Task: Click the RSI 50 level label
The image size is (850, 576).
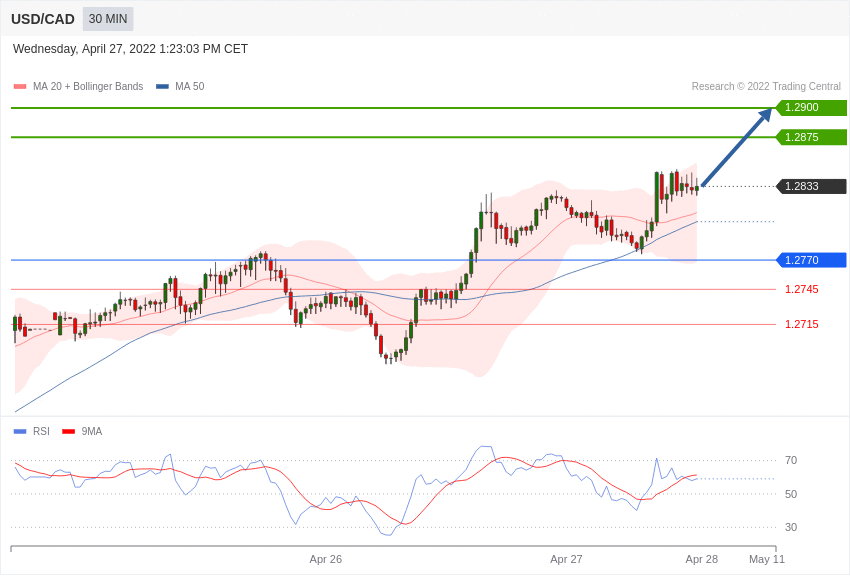Action: [x=791, y=494]
